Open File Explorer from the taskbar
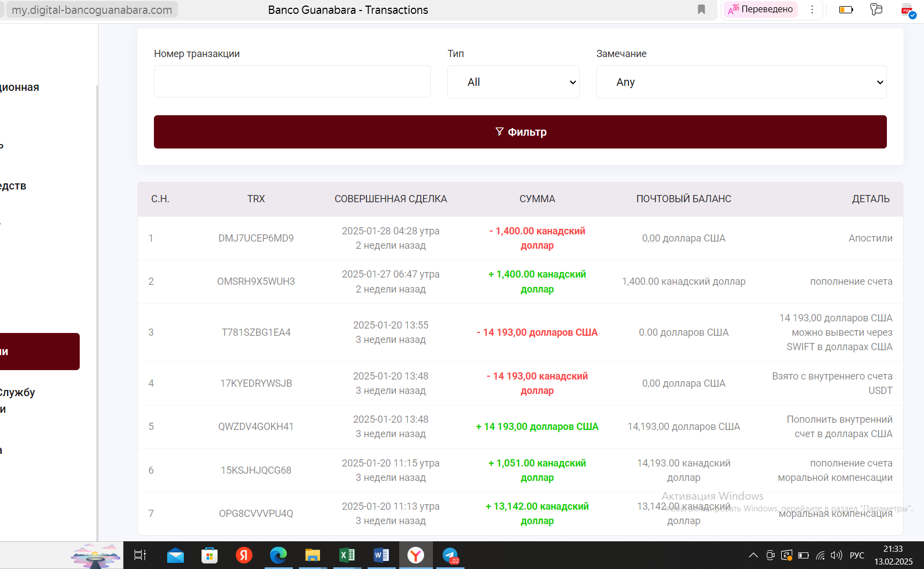This screenshot has width=924, height=569. (x=313, y=555)
